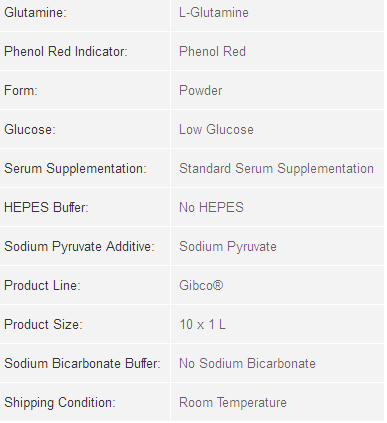
Task: Click the Room Temperature shipping value
Action: (x=233, y=403)
